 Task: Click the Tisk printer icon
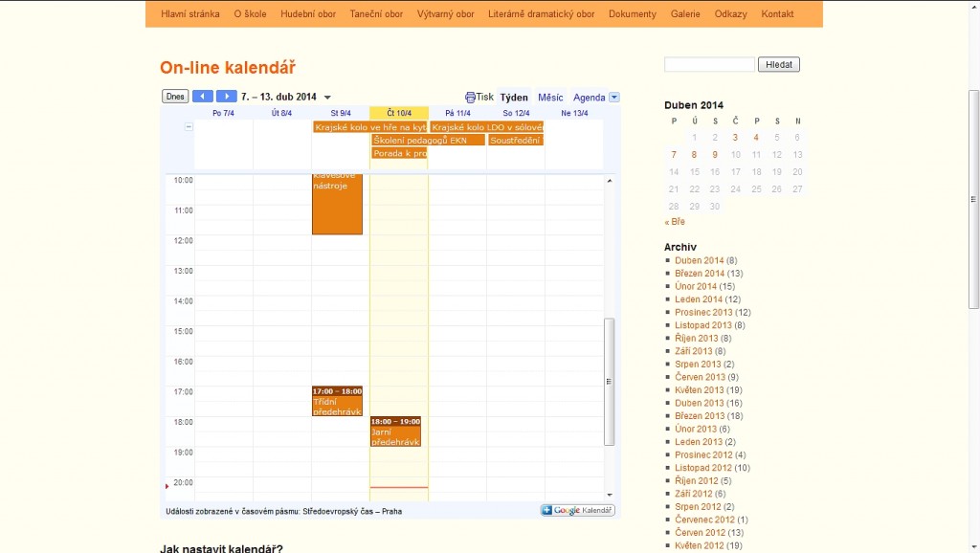coord(471,98)
